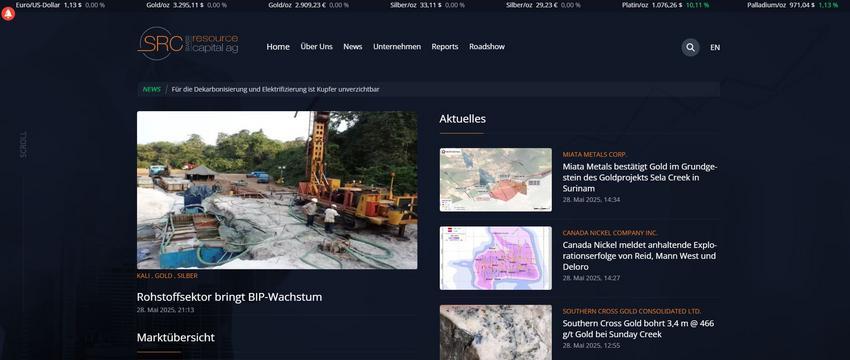Click the Euro/US-Dollar ticker entry

coord(60,5)
